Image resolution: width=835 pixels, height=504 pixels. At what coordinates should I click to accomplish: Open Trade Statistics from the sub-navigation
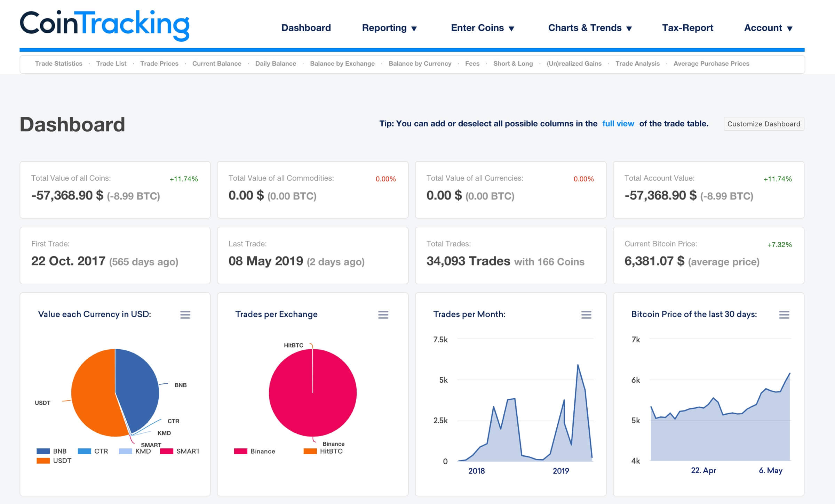[x=58, y=64]
